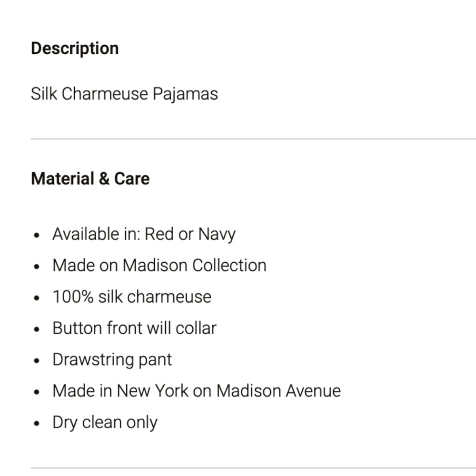The width and height of the screenshot is (476, 476).
Task: Click Made in New York on Madison Avenue
Action: tap(197, 391)
